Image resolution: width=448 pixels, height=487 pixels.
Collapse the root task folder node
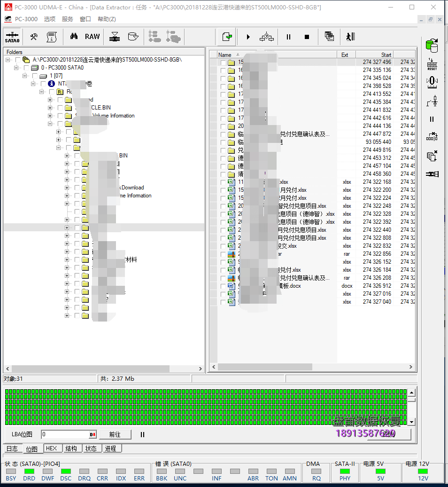[x=8, y=60]
